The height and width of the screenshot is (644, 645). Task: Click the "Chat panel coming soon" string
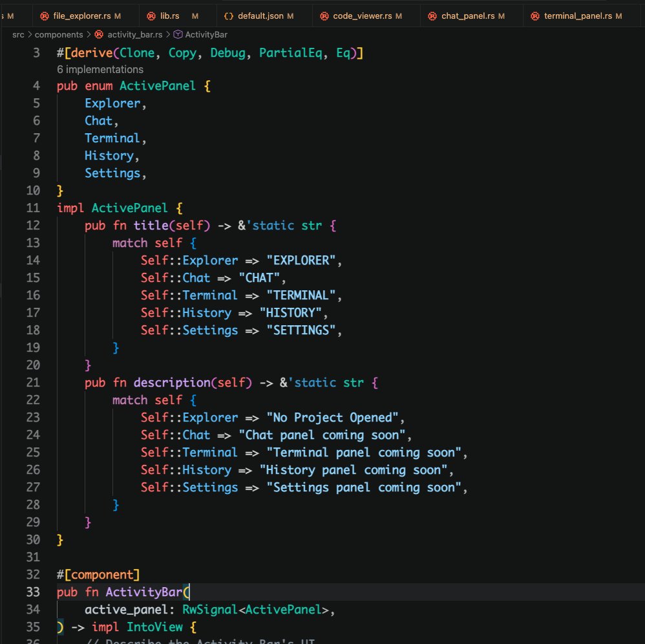(x=322, y=435)
